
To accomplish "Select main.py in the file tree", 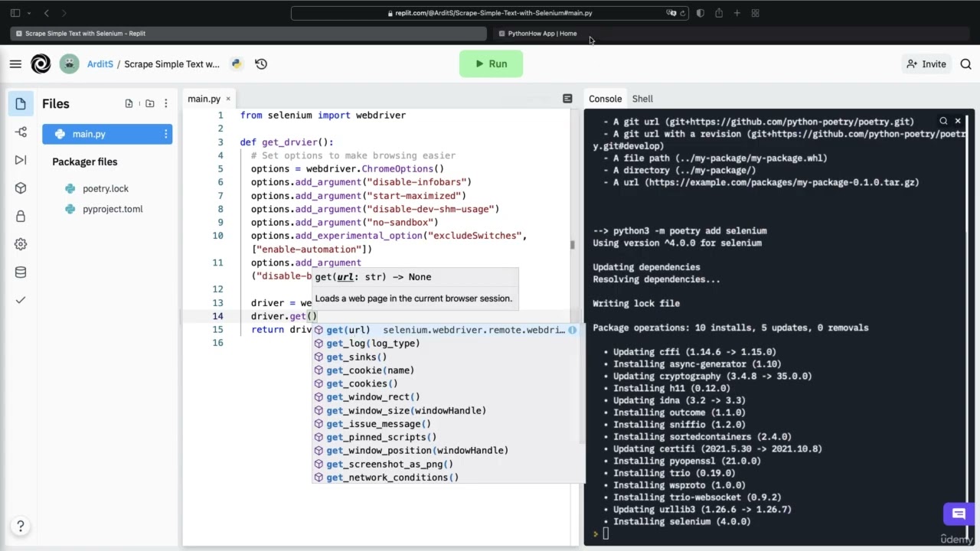I will [107, 134].
